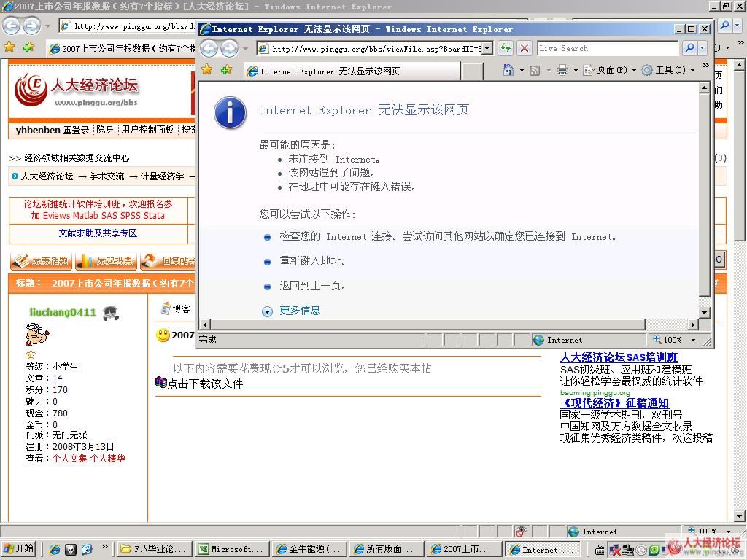Open 文献求助及共享专区 link
Viewport: 747px width, 560px height.
coord(98,233)
